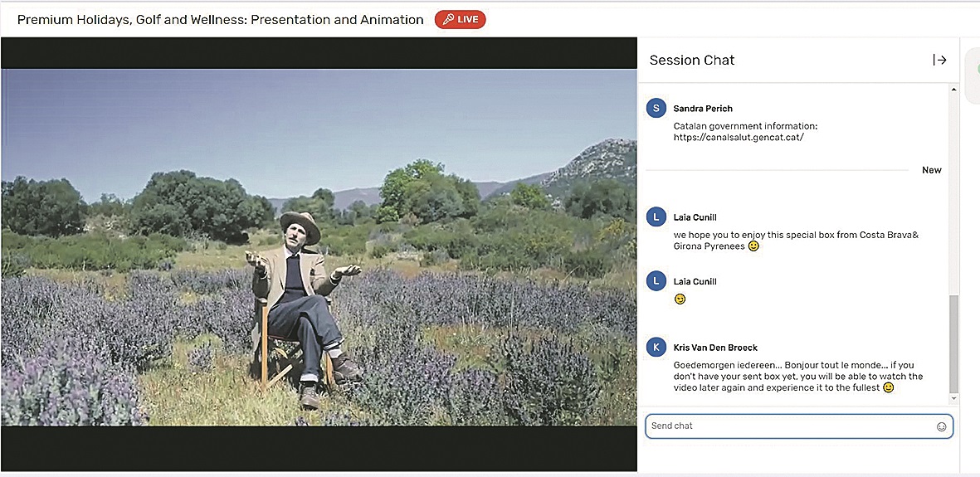The image size is (980, 477).
Task: Click the live video of man in lavender field
Action: [x=319, y=247]
